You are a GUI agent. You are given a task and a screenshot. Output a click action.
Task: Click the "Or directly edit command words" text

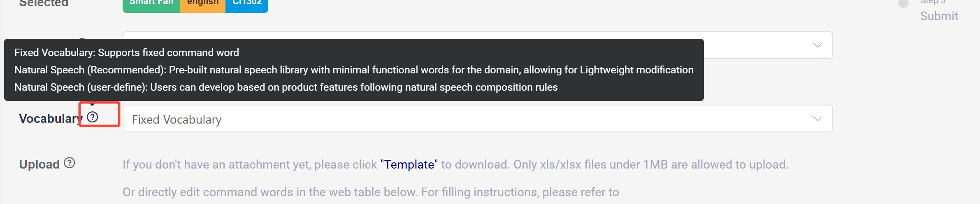[x=370, y=192]
